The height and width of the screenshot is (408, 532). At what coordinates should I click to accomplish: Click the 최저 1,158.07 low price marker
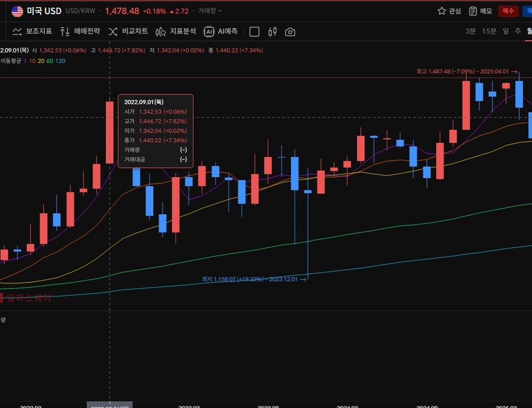(x=253, y=279)
